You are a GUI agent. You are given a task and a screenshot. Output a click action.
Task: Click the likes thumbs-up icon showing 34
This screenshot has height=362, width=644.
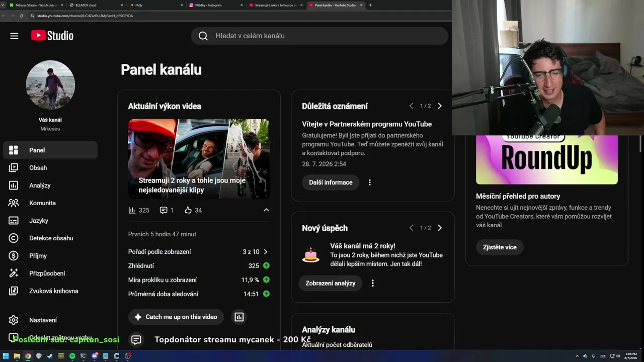point(188,210)
